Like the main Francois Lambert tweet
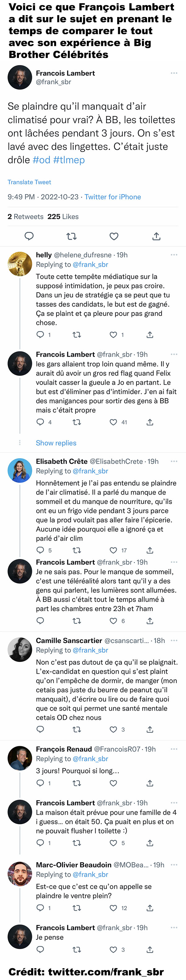 tap(114, 237)
